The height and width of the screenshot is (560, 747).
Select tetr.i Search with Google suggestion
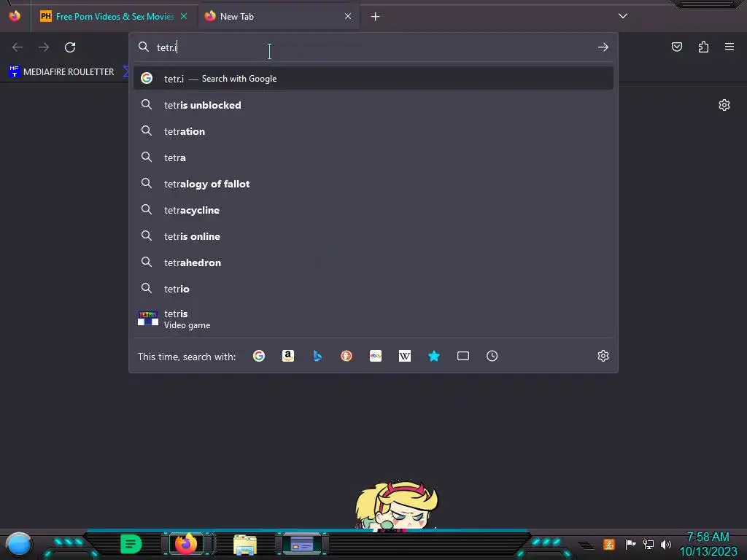pos(373,79)
